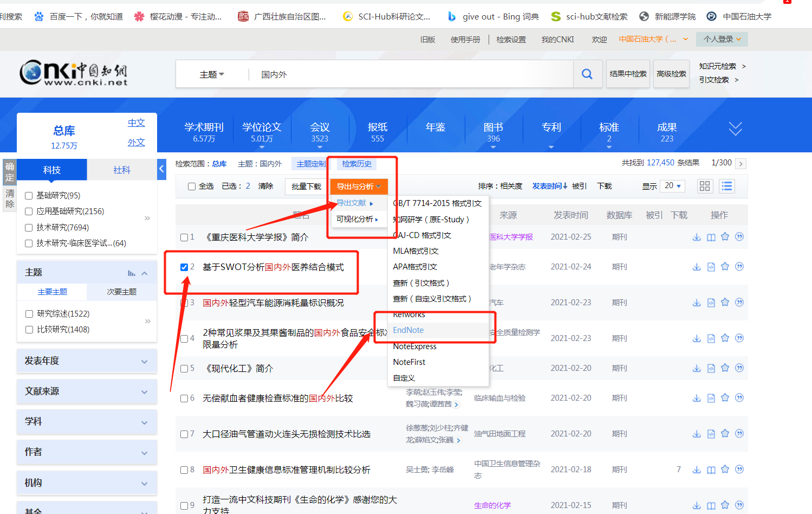The width and height of the screenshot is (812, 514).
Task: Expand the 发表年度 filter section
Action: (87, 361)
